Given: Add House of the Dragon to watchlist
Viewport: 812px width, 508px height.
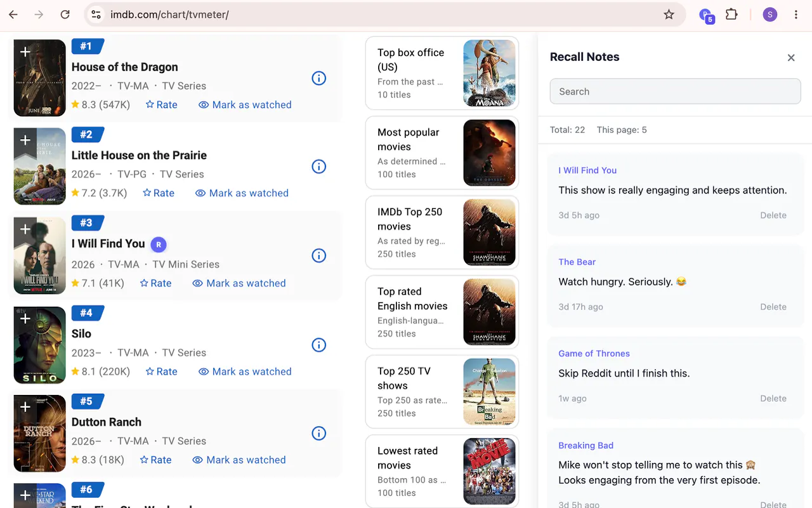Looking at the screenshot, I should pos(25,51).
